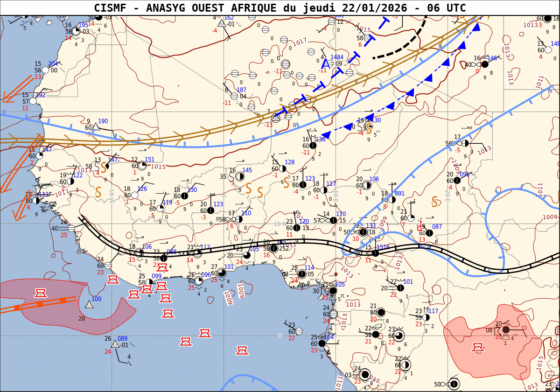Select the blue pressure value 1484
This screenshot has height=392, width=560.
click(337, 57)
